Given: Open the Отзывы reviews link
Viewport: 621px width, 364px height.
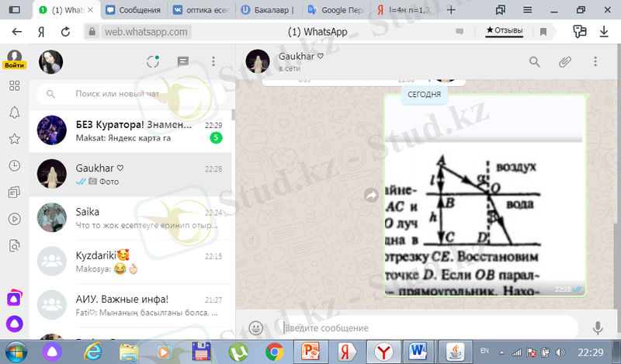Looking at the screenshot, I should tap(504, 30).
